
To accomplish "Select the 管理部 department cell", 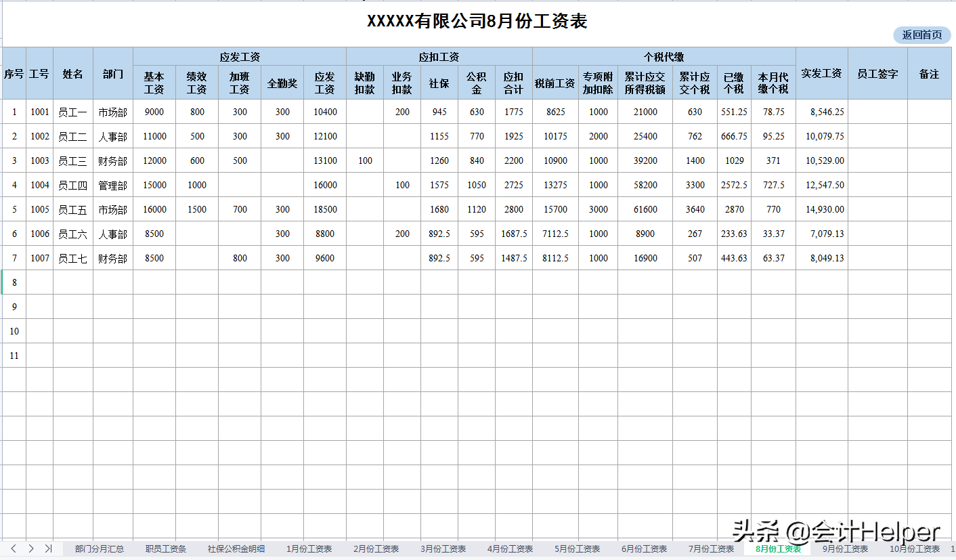I will coord(113,185).
